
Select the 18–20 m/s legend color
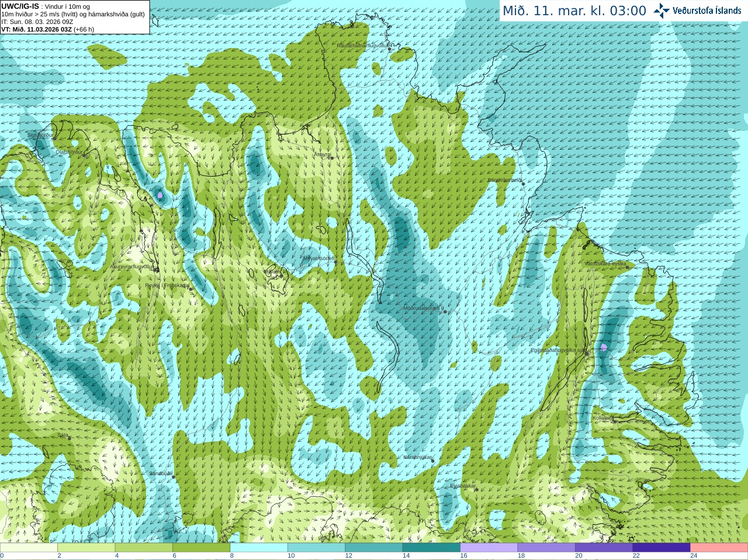pyautogui.click(x=546, y=548)
